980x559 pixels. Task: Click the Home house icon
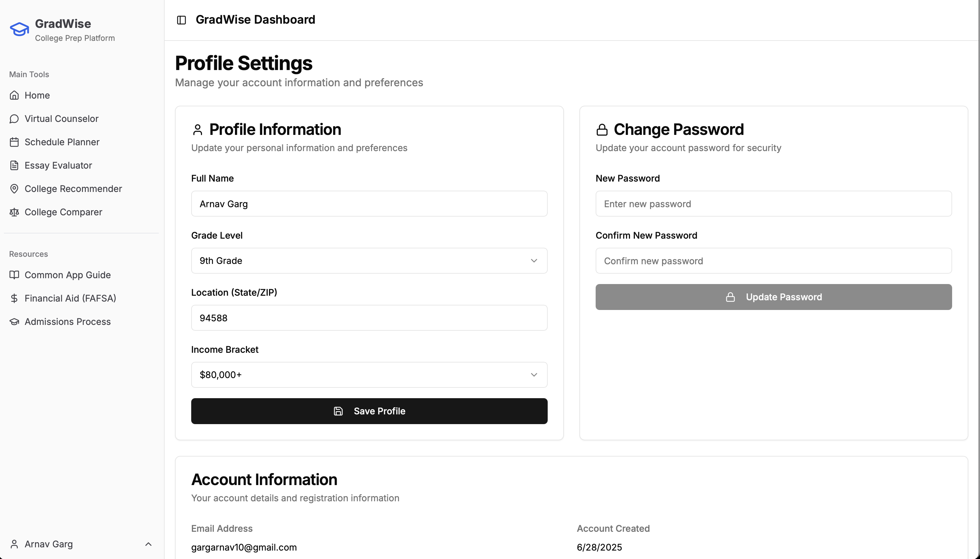coord(14,95)
